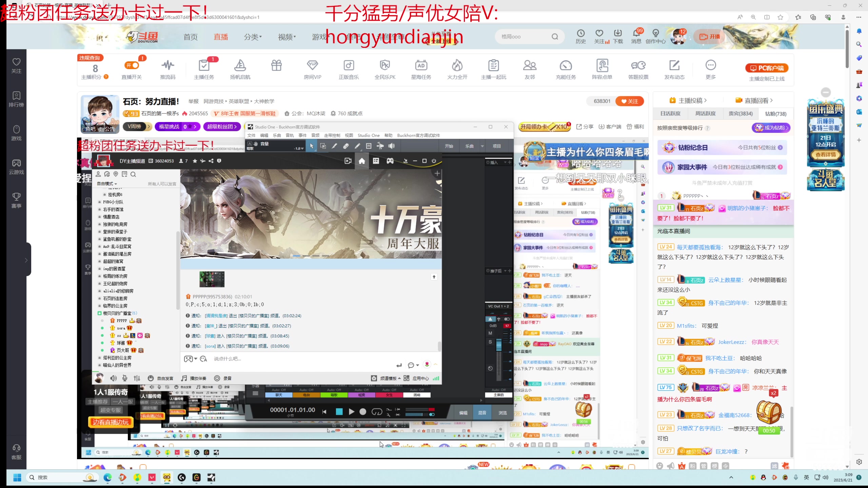Select the Arrow tool in Studio One toolbar
Screen dimensions: 868x488
[x=312, y=146]
